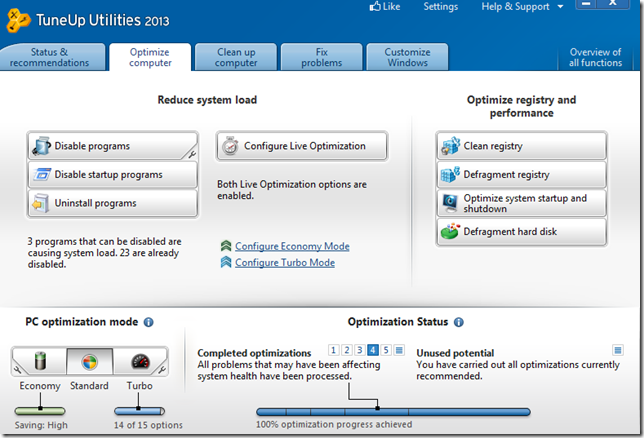
Task: Open the Configure Economy Mode link
Action: tap(292, 246)
